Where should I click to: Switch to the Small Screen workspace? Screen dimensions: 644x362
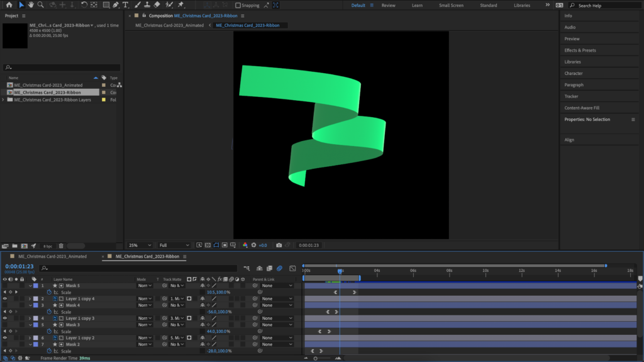click(x=451, y=5)
